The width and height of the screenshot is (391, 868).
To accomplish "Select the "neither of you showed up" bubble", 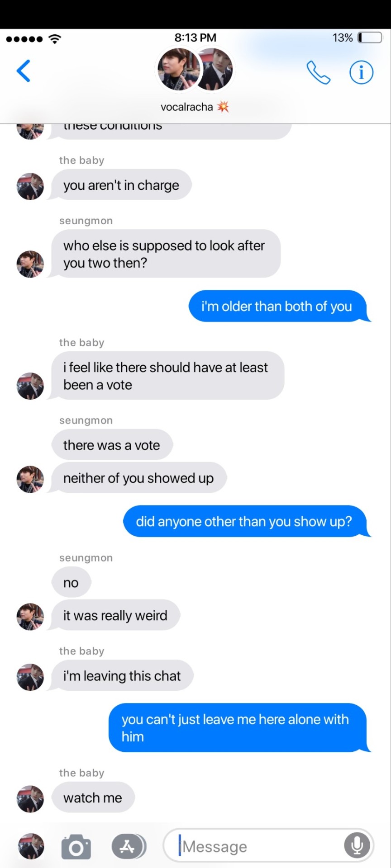I will (138, 478).
